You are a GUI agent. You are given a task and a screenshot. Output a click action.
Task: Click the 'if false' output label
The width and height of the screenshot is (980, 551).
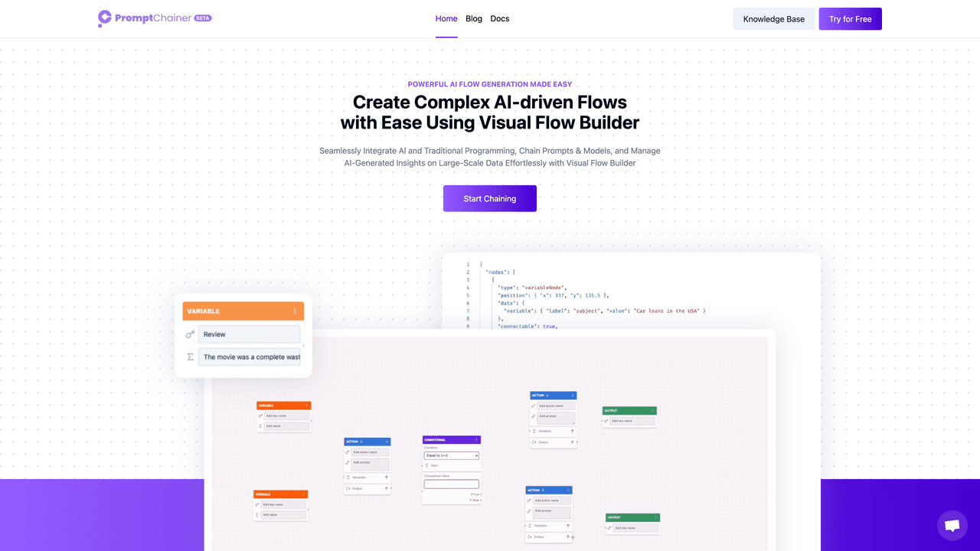click(x=475, y=500)
